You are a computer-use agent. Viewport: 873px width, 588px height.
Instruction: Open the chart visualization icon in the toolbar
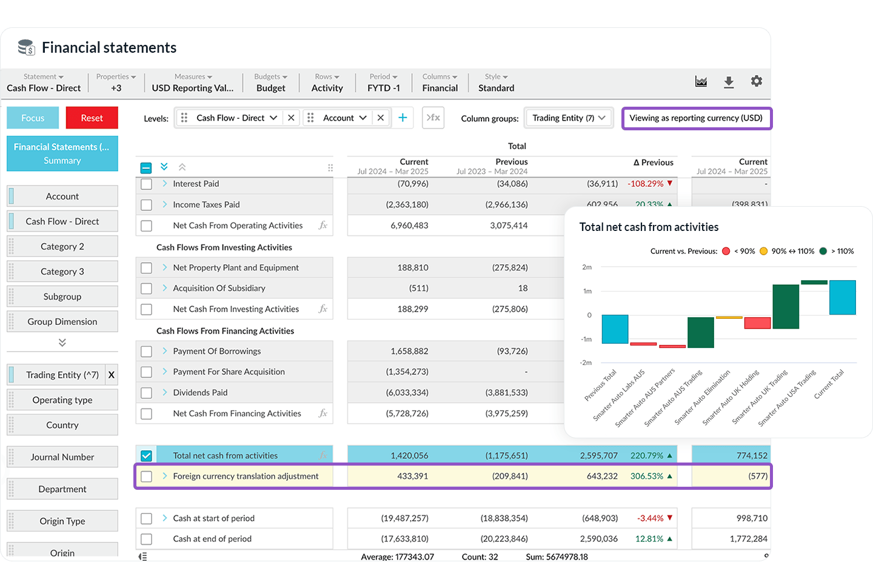pyautogui.click(x=701, y=81)
